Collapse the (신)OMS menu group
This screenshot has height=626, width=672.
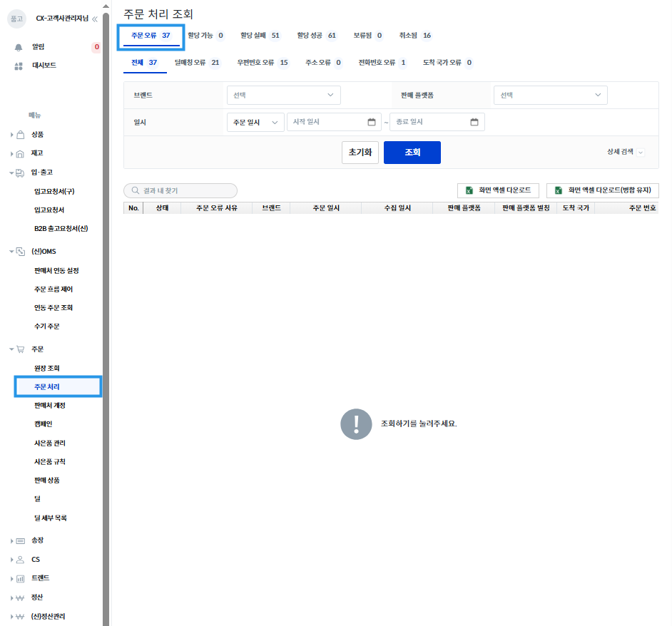coord(11,252)
